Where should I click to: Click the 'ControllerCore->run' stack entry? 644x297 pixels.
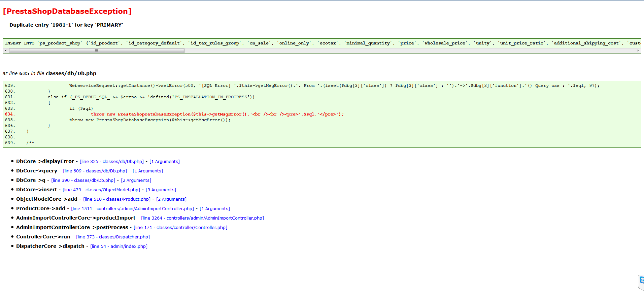coord(43,237)
